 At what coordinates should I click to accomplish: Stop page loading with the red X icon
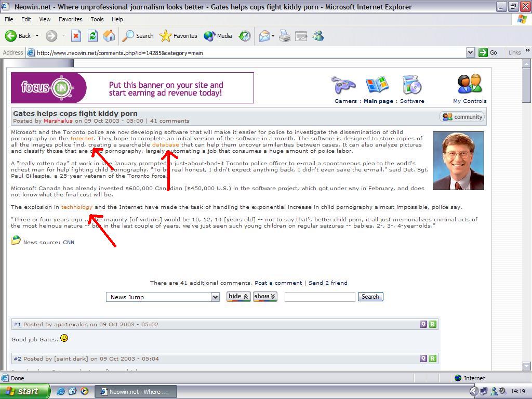click(76, 36)
